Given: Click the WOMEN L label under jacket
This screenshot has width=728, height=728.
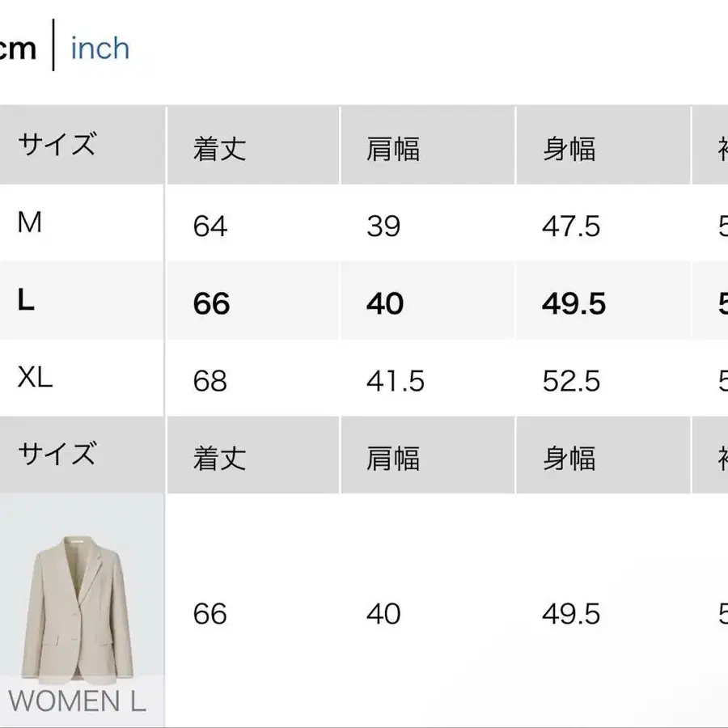Looking at the screenshot, I should (78, 700).
